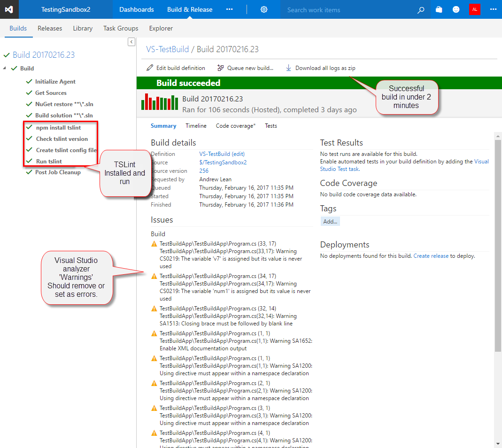This screenshot has width=502, height=448.
Task: Open the settings gear icon
Action: pos(264,9)
